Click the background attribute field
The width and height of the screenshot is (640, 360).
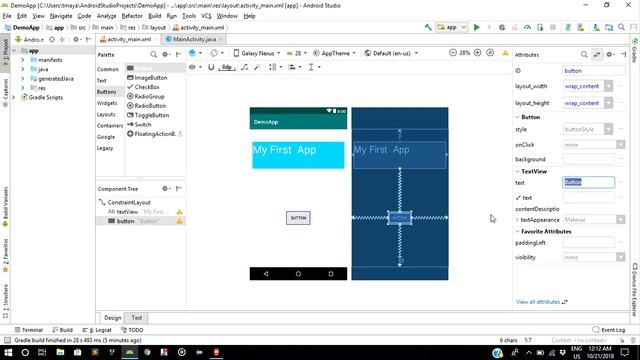588,159
